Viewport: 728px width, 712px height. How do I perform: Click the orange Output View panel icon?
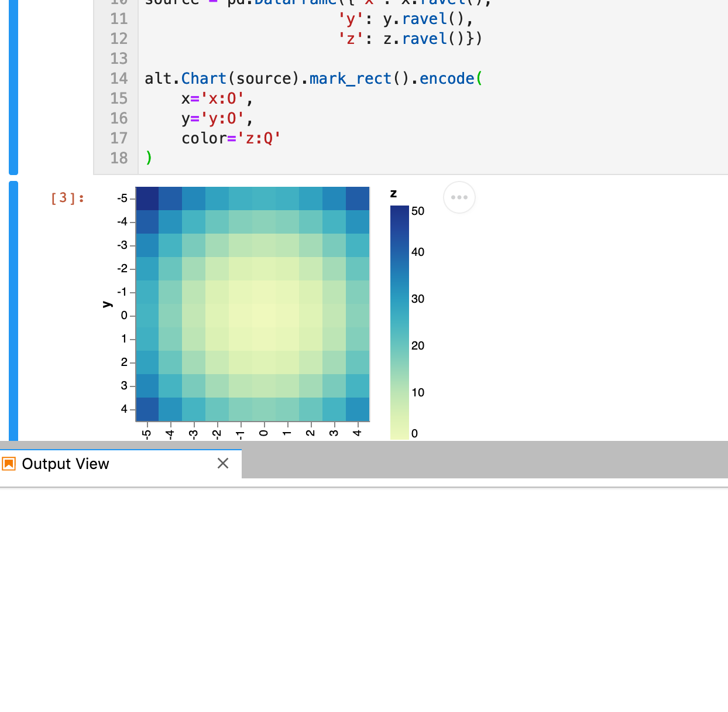[x=9, y=464]
